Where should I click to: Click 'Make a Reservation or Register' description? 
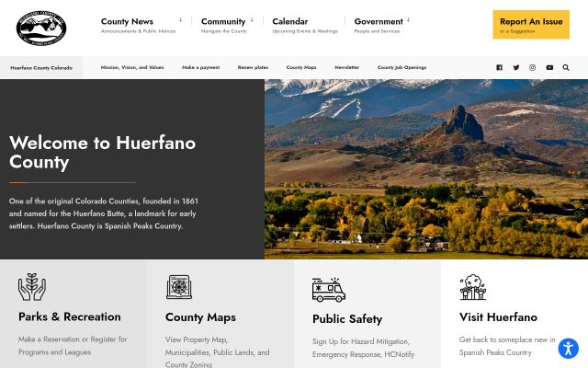(x=73, y=346)
